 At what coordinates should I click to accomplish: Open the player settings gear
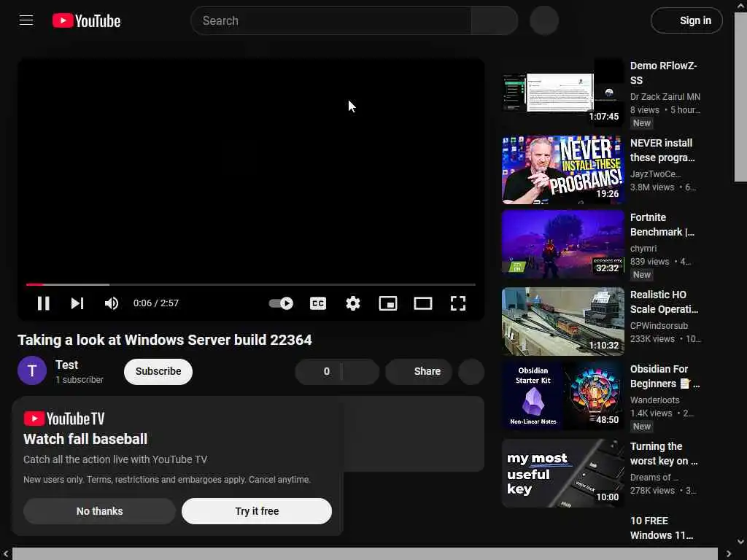click(353, 303)
